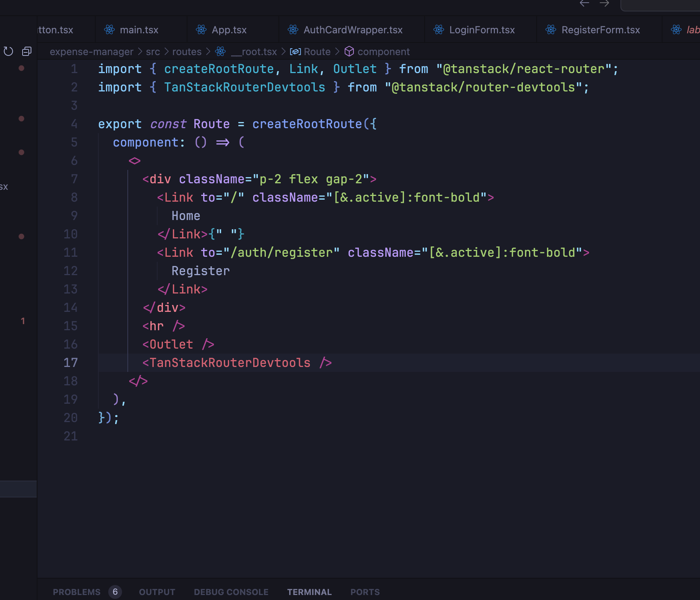This screenshot has width=700, height=600.
Task: Click the React icon on App.tsx tab
Action: pos(201,30)
